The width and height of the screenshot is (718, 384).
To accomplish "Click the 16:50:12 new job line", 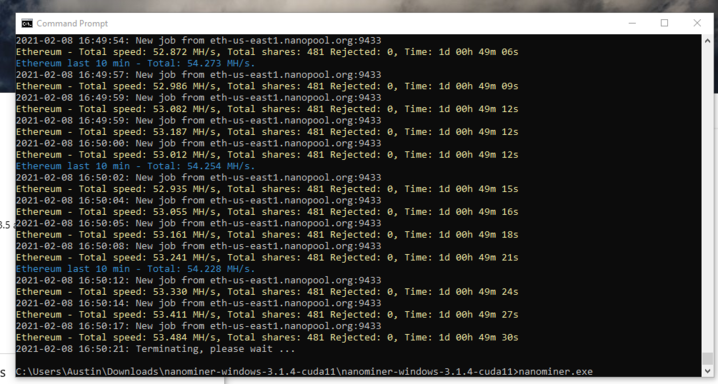I will click(x=198, y=281).
